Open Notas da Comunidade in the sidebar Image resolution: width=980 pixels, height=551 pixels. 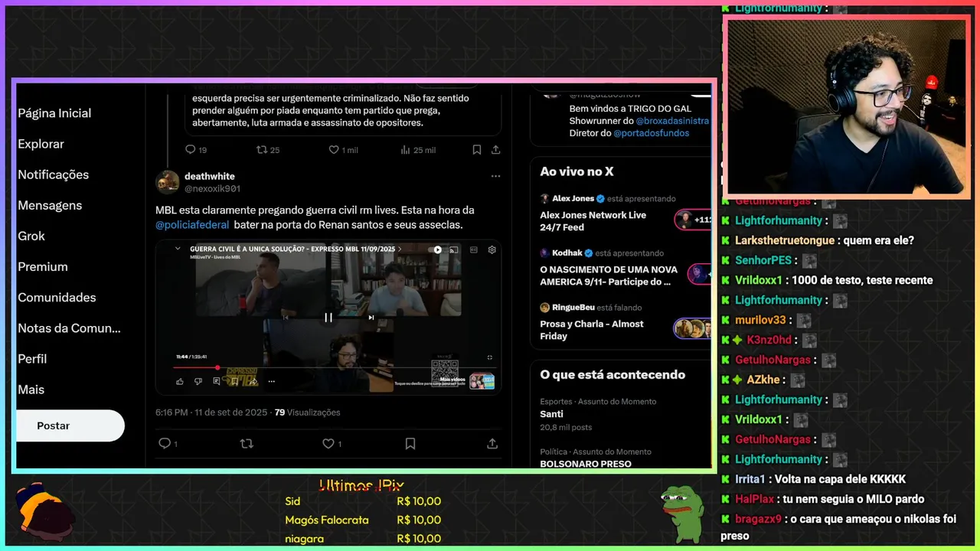pyautogui.click(x=69, y=328)
